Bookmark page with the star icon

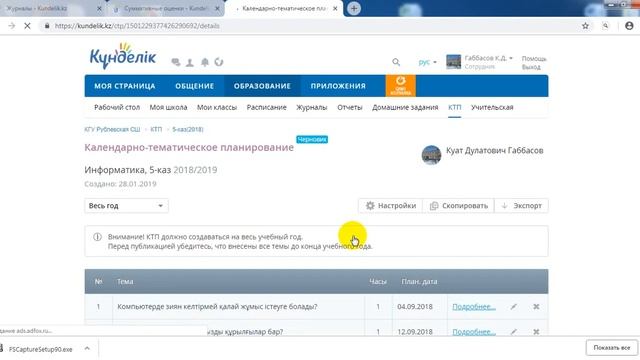point(585,26)
